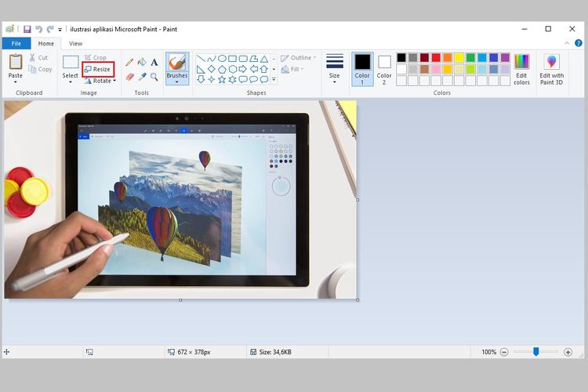The width and height of the screenshot is (588, 392).
Task: Expand the full Shapes gallery
Action: click(x=274, y=79)
